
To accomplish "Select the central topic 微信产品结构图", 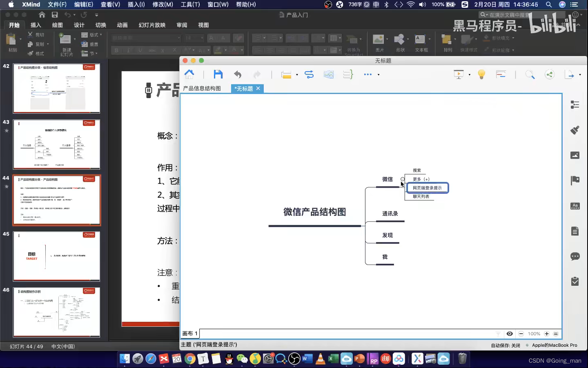I will (315, 212).
